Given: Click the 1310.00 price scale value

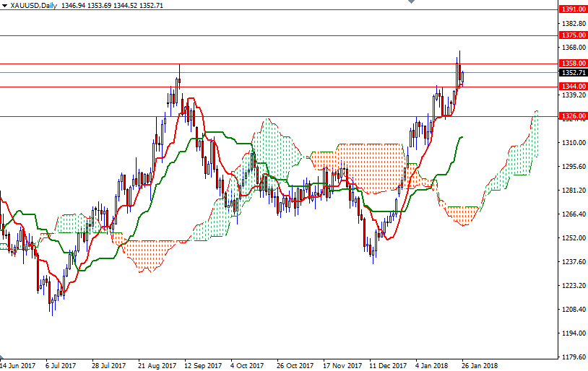Looking at the screenshot, I should point(572,143).
